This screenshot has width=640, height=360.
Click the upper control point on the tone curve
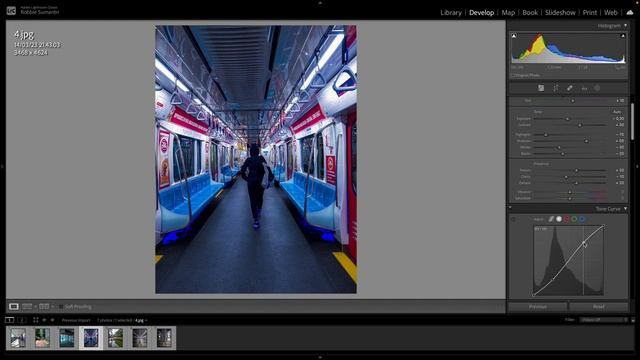pyautogui.click(x=584, y=242)
